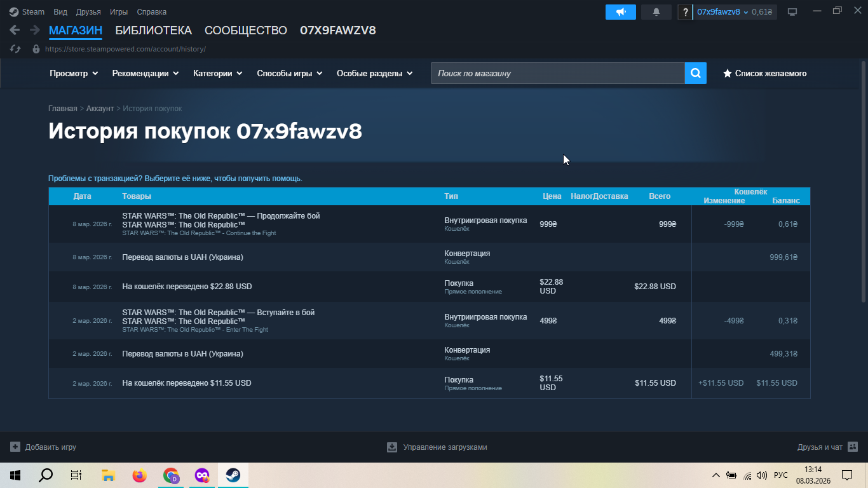This screenshot has height=488, width=868.
Task: Open announcements megaphone button
Action: (621, 12)
